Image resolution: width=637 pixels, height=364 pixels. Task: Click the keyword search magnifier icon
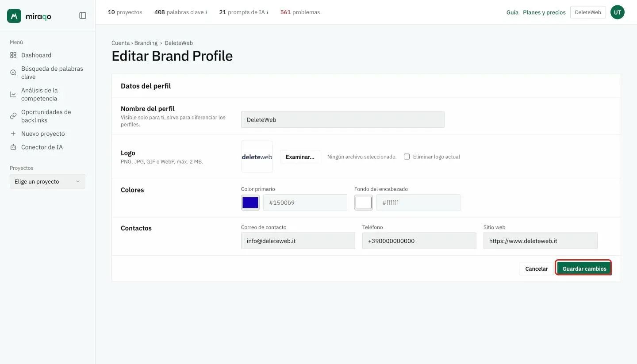point(13,73)
